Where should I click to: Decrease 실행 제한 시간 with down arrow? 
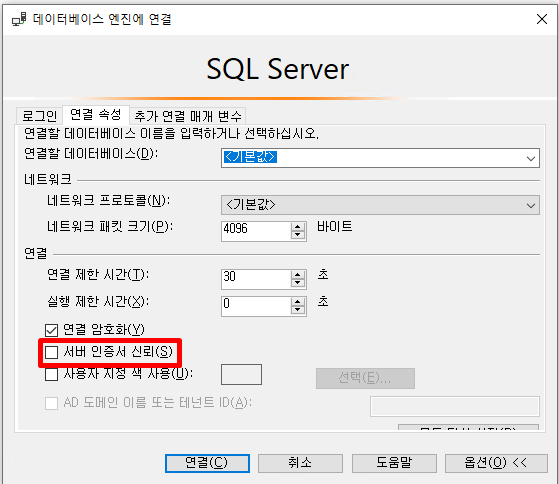tap(298, 310)
